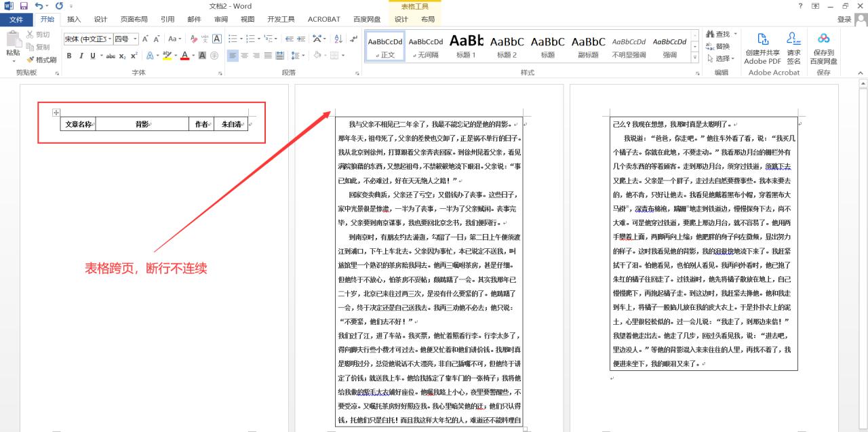This screenshot has height=432, width=868.
Task: Apply the 无间隔 style
Action: click(x=426, y=45)
